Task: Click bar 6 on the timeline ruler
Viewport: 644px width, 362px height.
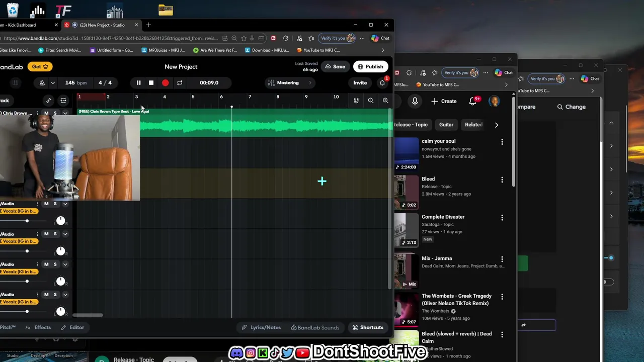Action: [x=221, y=97]
